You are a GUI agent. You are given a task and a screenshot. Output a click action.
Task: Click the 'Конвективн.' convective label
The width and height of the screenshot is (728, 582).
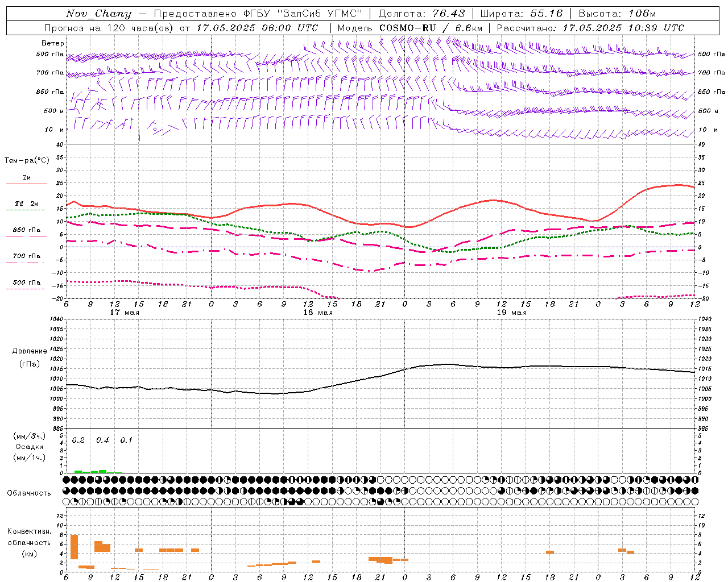coord(30,531)
